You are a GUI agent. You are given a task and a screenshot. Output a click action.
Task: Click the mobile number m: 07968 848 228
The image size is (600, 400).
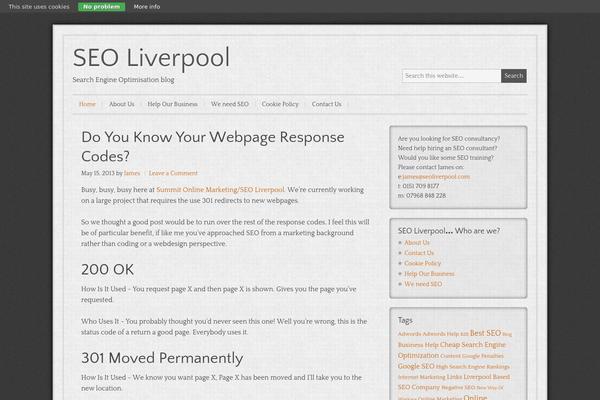[x=422, y=196]
